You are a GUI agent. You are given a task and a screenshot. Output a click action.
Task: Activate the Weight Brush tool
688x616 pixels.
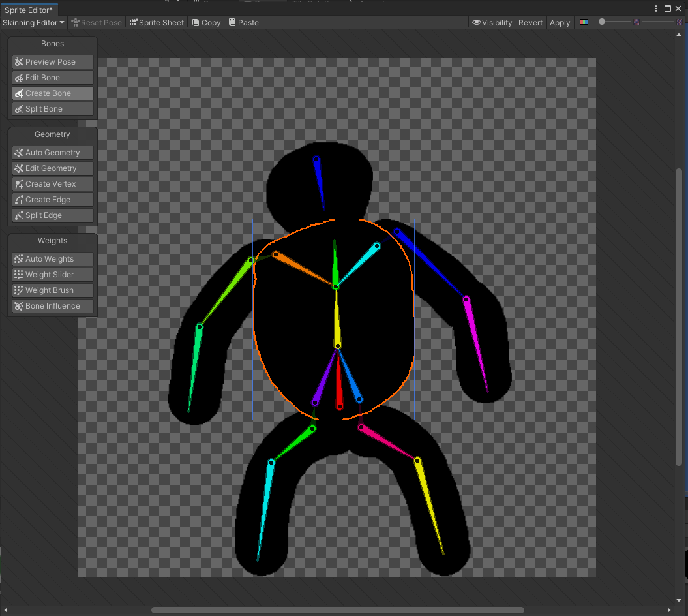coord(52,290)
